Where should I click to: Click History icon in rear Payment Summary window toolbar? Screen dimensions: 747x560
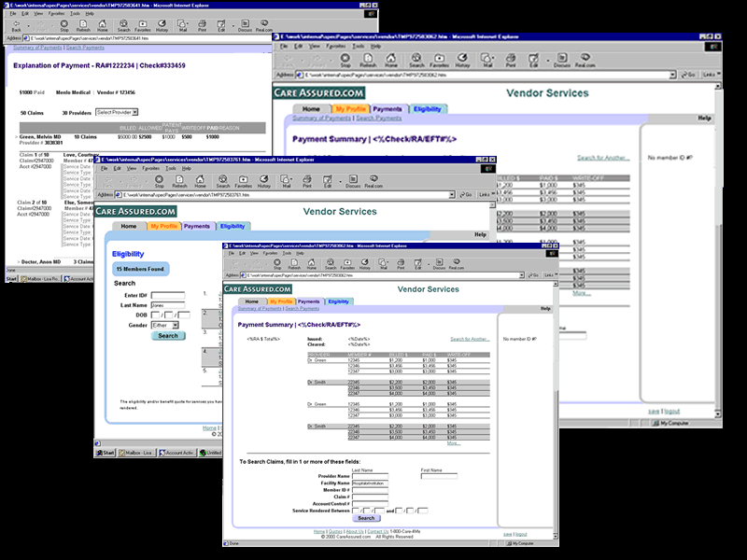pyautogui.click(x=462, y=61)
